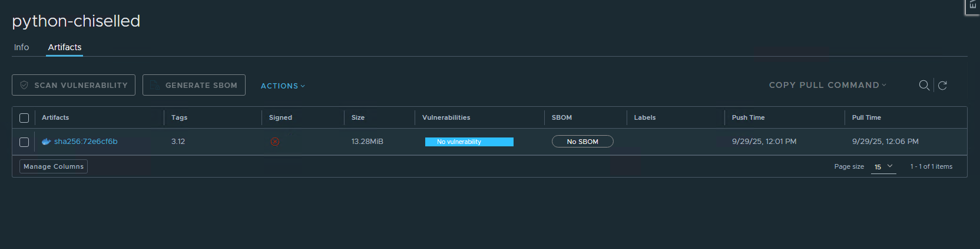This screenshot has width=980, height=249.
Task: Open the Page size selector
Action: 883,167
